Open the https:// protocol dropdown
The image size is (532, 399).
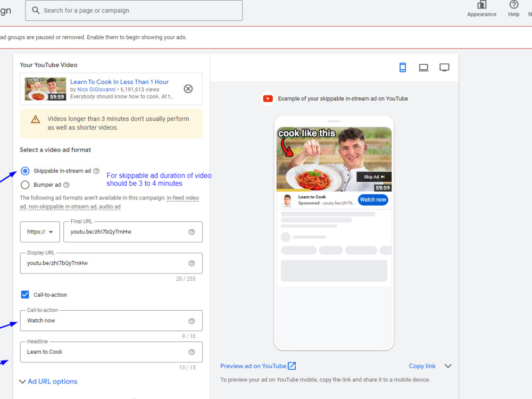40,232
